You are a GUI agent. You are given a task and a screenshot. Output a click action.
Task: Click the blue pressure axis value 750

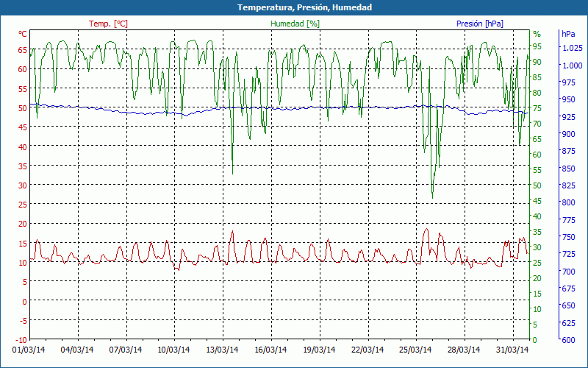click(x=568, y=237)
